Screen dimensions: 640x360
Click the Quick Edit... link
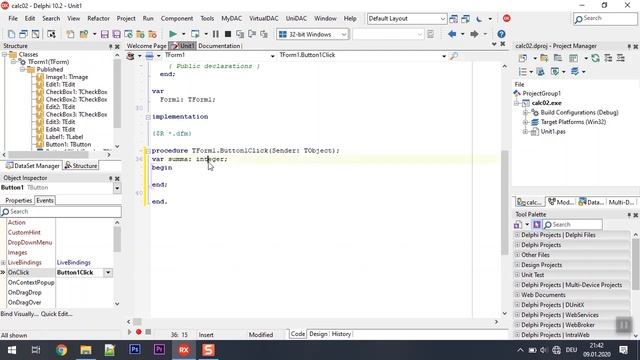[57, 314]
